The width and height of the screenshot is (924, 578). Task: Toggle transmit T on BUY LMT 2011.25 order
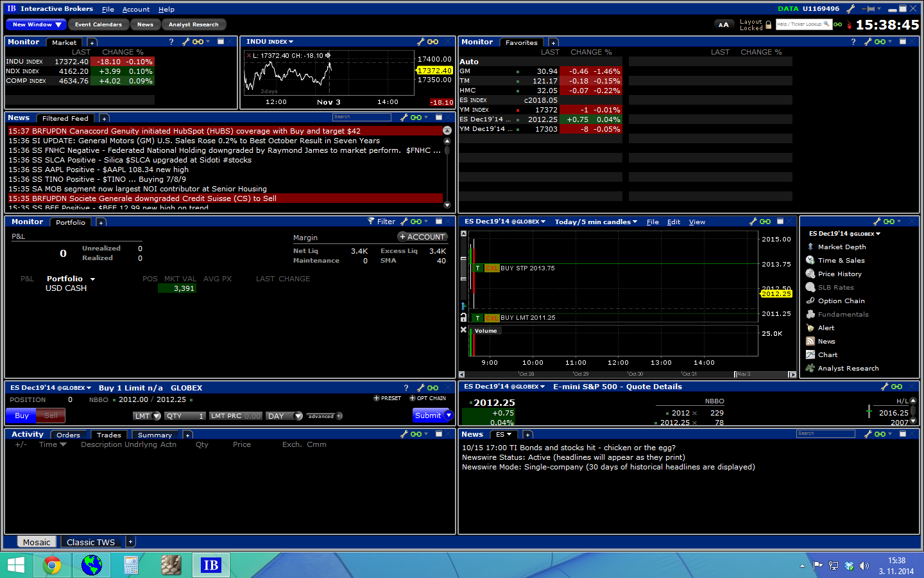tap(478, 318)
